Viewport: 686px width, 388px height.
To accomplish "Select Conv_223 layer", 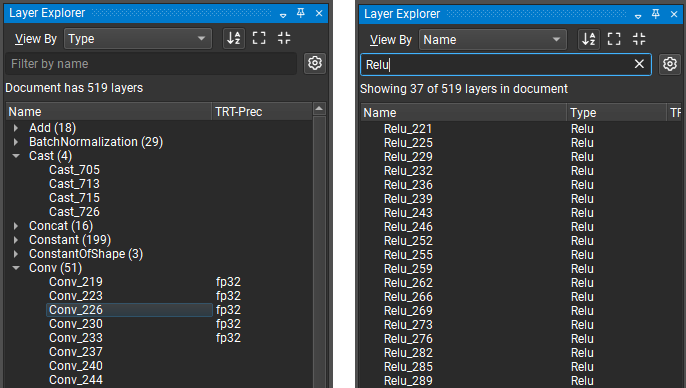I will click(x=76, y=296).
